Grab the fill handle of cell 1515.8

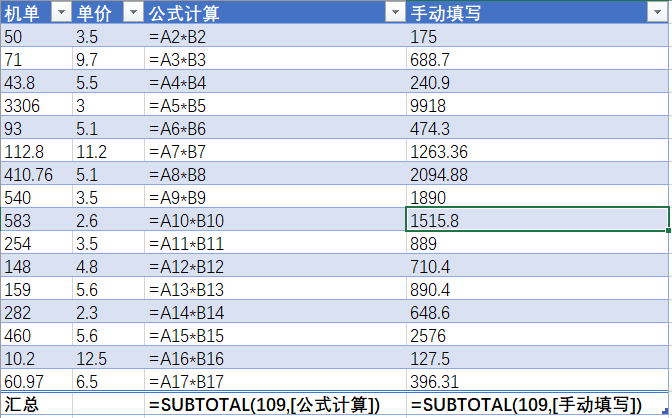pyautogui.click(x=668, y=230)
